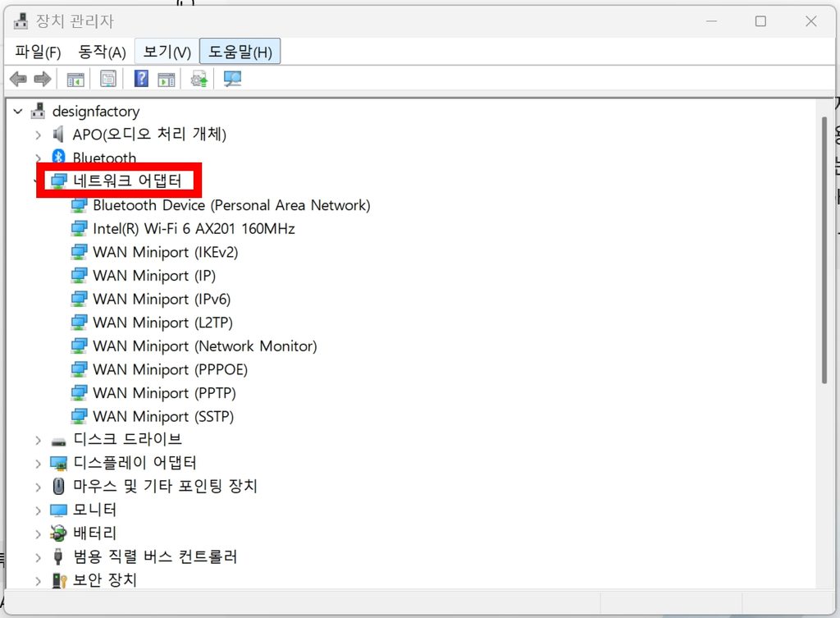Click the blue Help question-mark icon
This screenshot has height=618, width=840.
point(141,79)
